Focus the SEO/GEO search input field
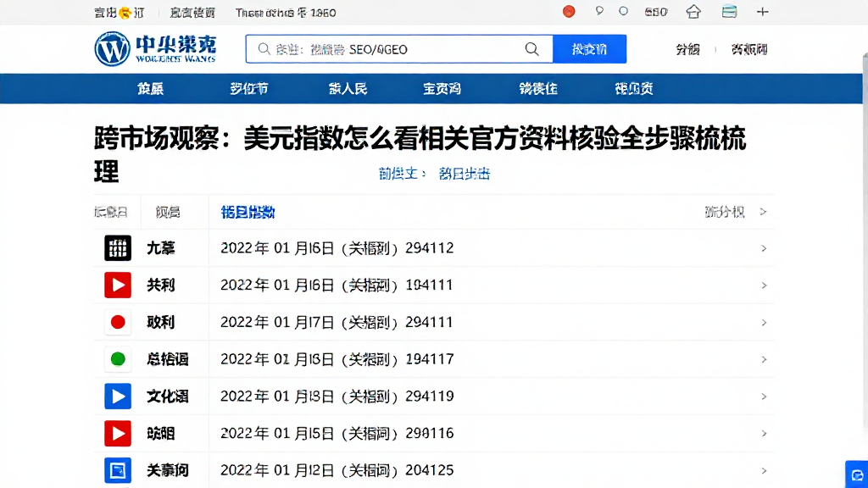Screen dimensions: 868x488 [x=399, y=49]
